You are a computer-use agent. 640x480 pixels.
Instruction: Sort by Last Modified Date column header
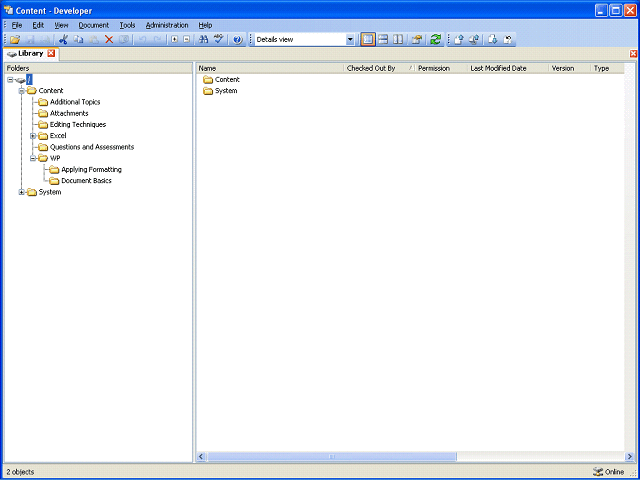508,68
